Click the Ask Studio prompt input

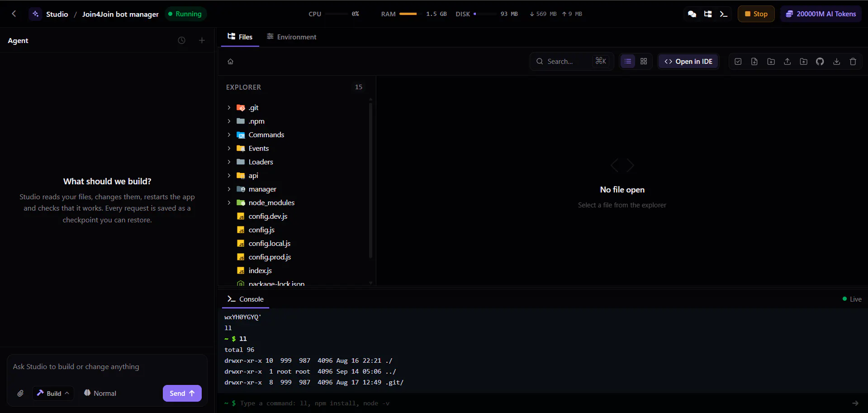tap(107, 367)
